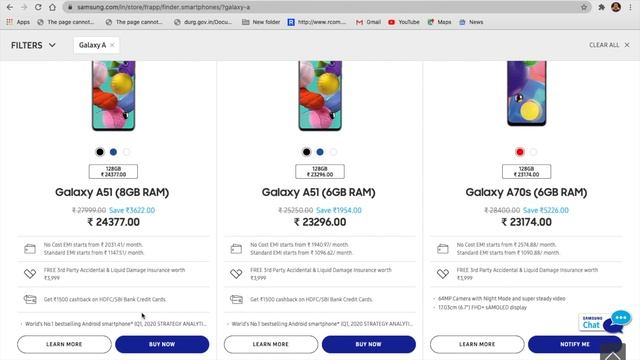Viewport: 640px width, 360px height.
Task: Remove the Galaxy A filter chip
Action: click(x=112, y=45)
